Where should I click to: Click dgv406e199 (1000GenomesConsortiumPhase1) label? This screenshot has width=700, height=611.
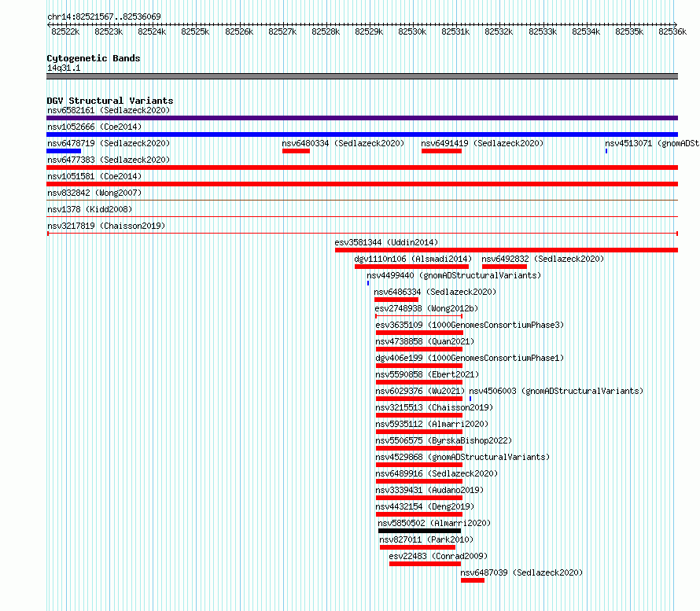[470, 358]
